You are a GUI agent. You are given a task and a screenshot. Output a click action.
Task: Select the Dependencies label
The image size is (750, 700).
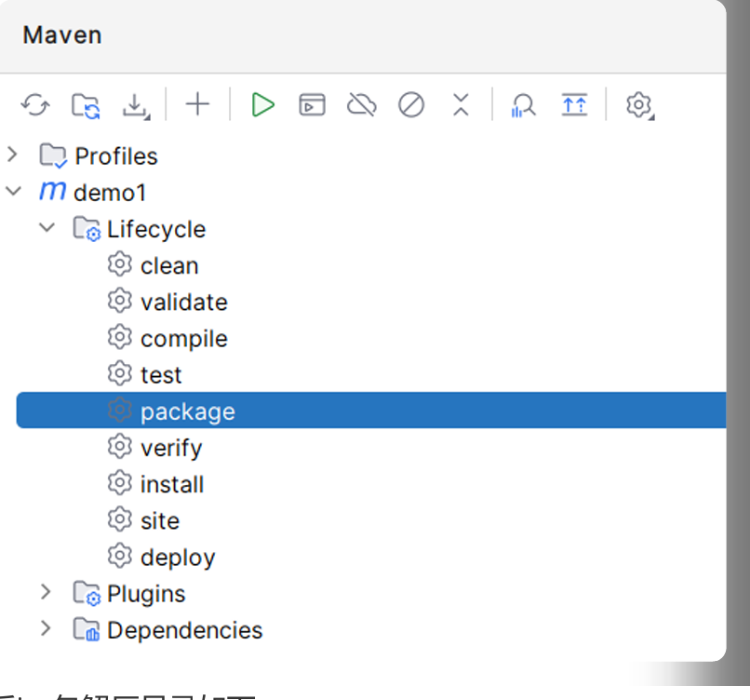pyautogui.click(x=184, y=630)
